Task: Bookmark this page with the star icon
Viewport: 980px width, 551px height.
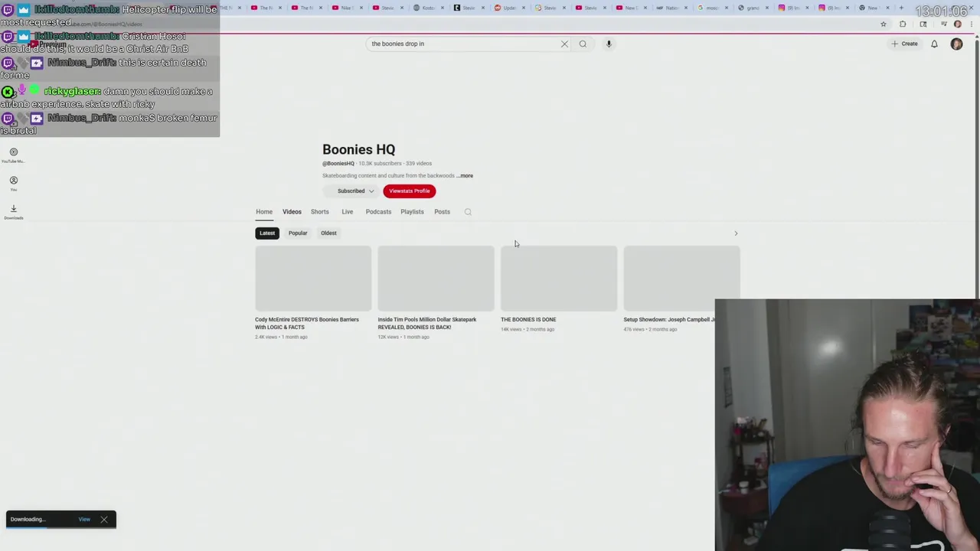Action: (883, 24)
